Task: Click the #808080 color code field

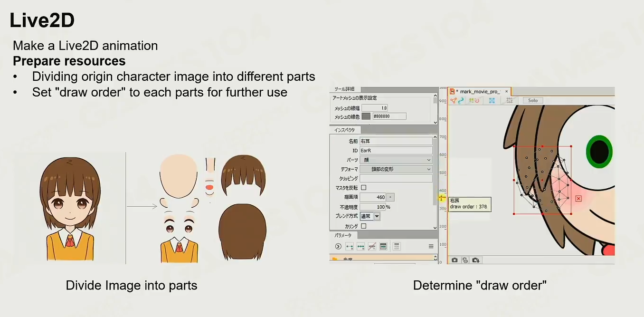Action: pyautogui.click(x=389, y=116)
